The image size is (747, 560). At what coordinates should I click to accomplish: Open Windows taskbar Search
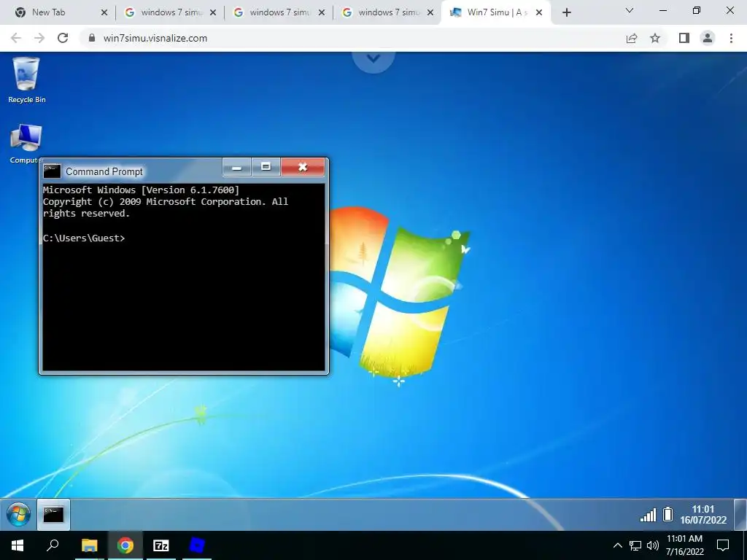pyautogui.click(x=53, y=545)
